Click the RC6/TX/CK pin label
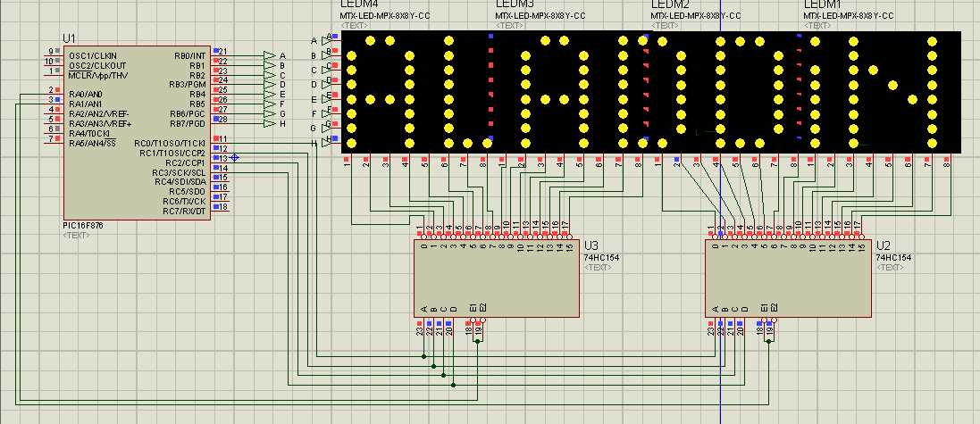Image resolution: width=980 pixels, height=424 pixels. click(184, 201)
